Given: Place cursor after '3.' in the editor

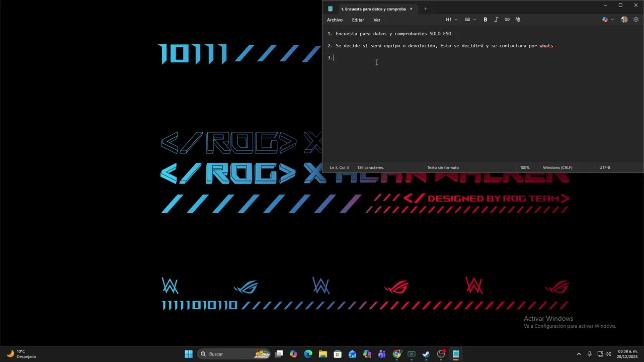Looking at the screenshot, I should click(334, 58).
